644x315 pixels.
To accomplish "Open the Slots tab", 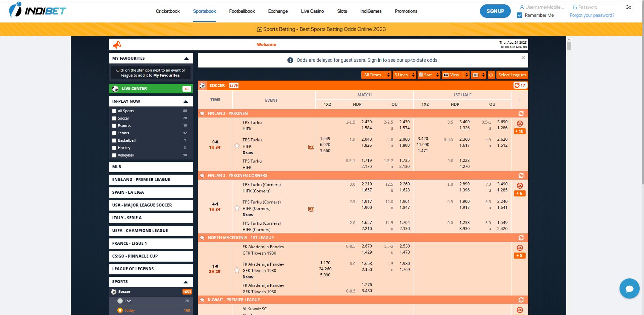I will (x=342, y=11).
